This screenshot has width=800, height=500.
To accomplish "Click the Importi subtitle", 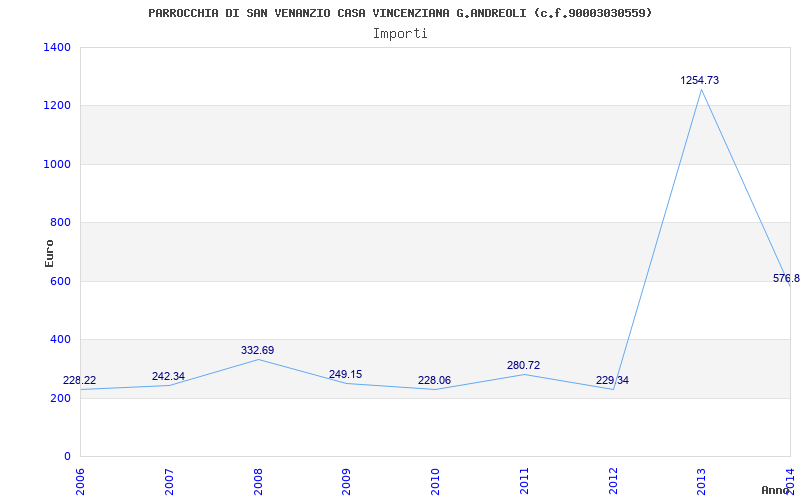I will click(400, 33).
